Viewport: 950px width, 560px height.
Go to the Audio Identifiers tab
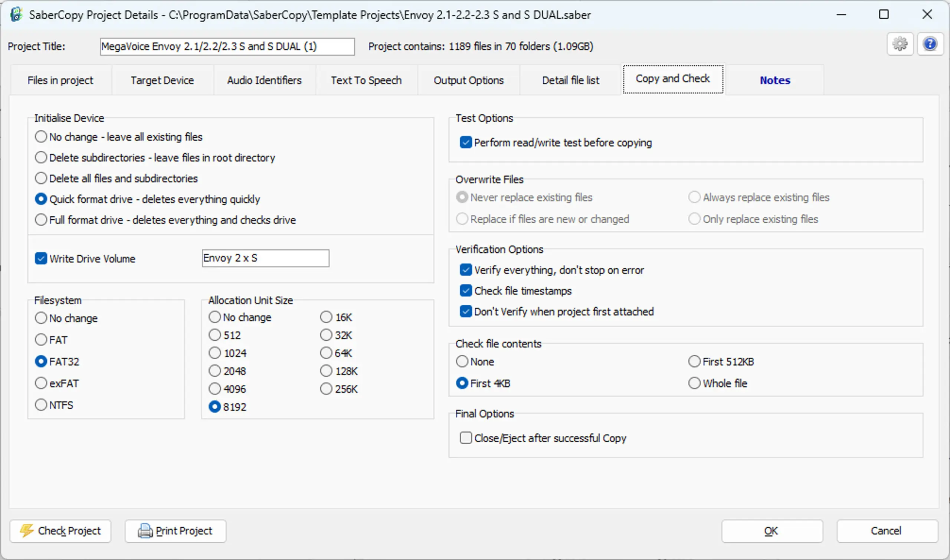[x=264, y=80]
